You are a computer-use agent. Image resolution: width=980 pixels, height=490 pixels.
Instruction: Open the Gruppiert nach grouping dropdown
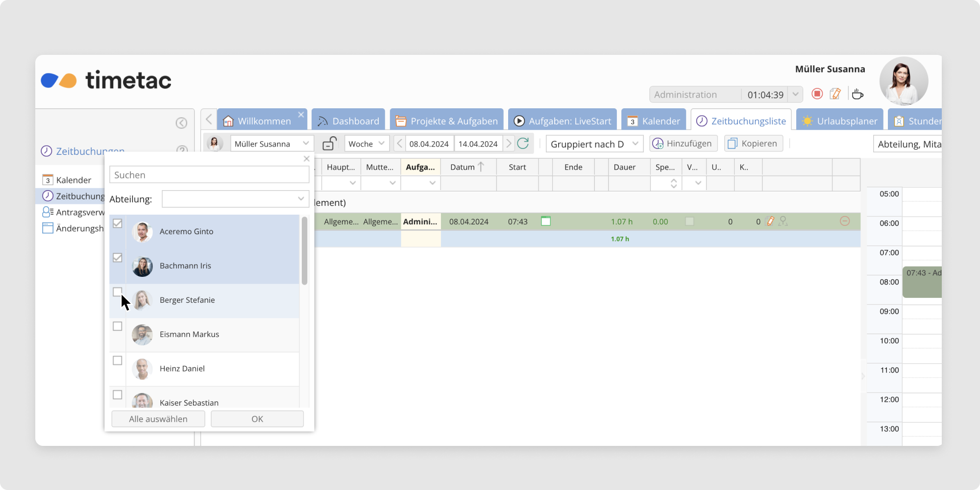point(594,144)
